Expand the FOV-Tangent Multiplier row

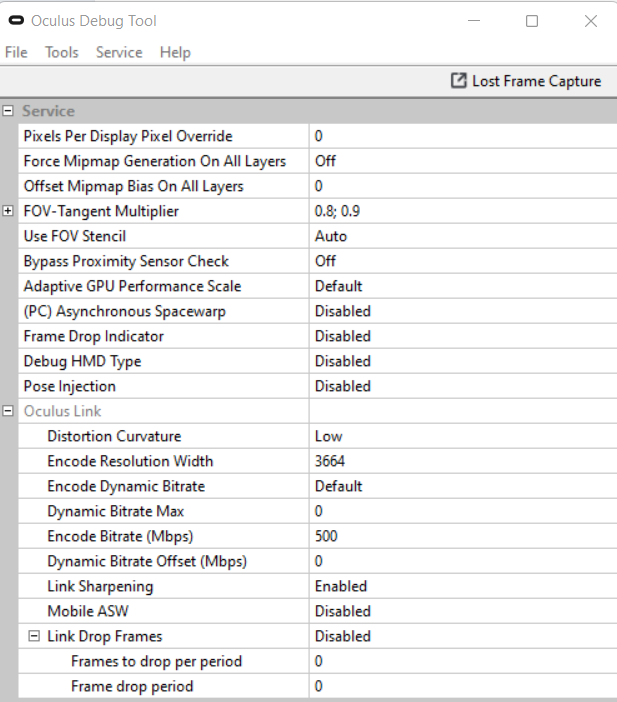pyautogui.click(x=8, y=211)
